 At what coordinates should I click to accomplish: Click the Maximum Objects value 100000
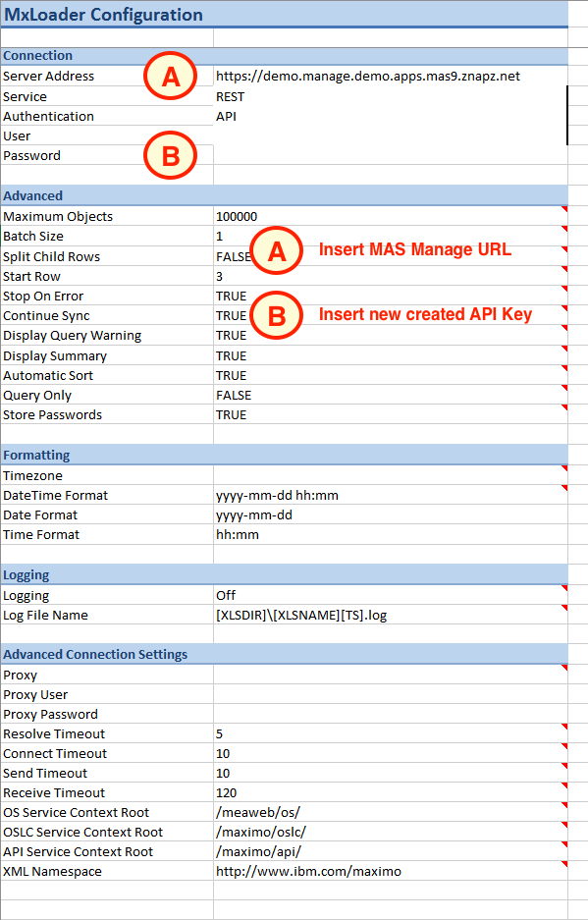pos(391,217)
